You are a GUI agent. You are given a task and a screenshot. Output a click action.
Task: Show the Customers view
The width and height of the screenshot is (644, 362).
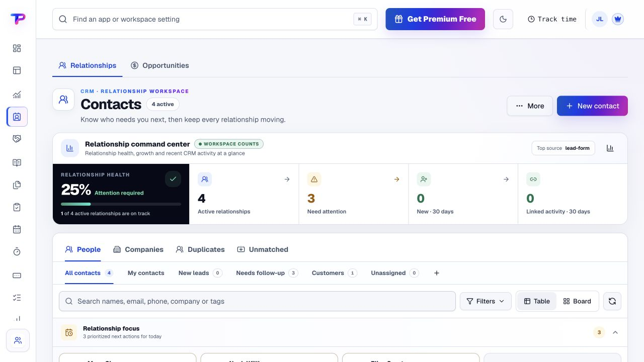point(335,273)
